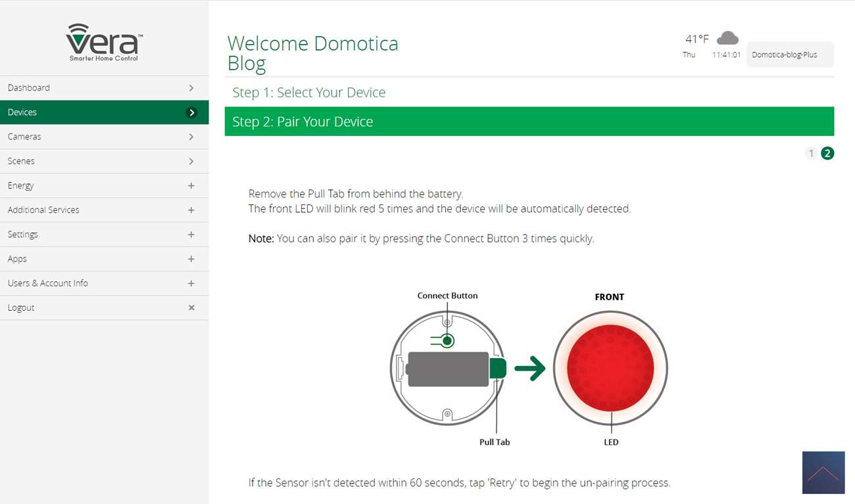Click the Connect Button diagram label
855x504 pixels.
(x=447, y=296)
